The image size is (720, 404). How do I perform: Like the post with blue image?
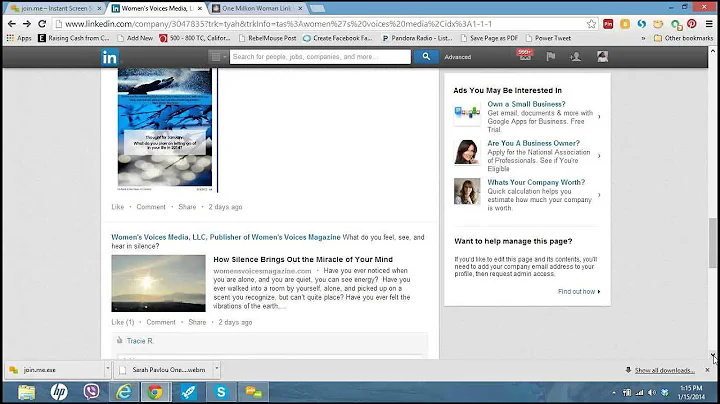point(118,207)
